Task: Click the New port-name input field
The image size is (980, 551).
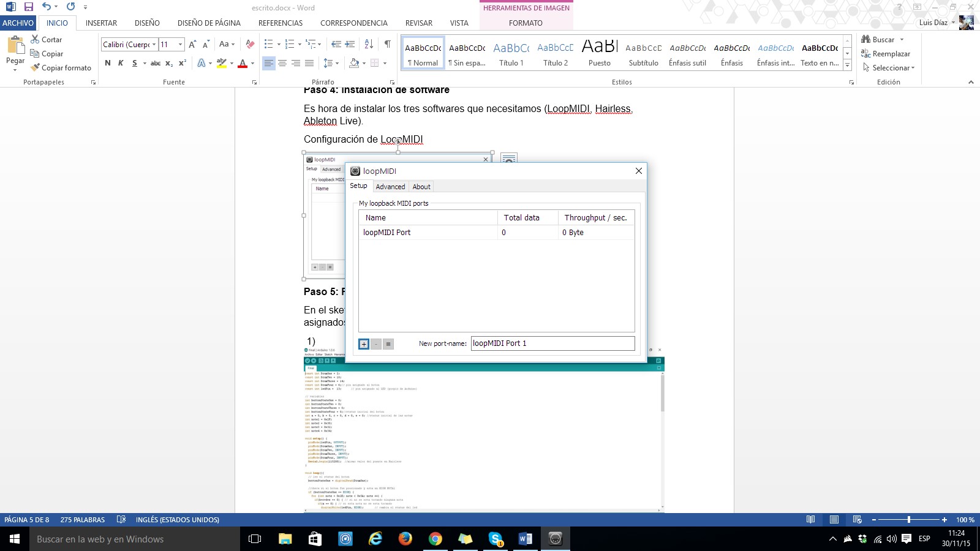Action: 552,343
